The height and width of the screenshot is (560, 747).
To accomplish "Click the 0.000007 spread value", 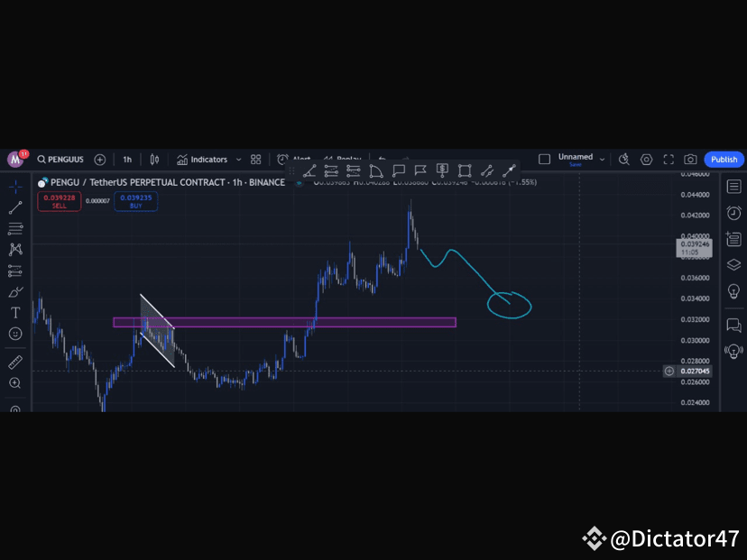I will (97, 201).
